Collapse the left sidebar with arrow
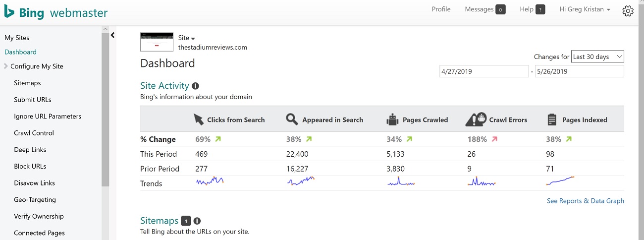 (112, 35)
